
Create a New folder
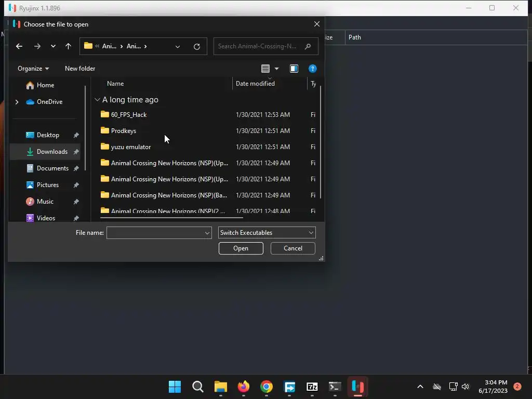pos(80,69)
